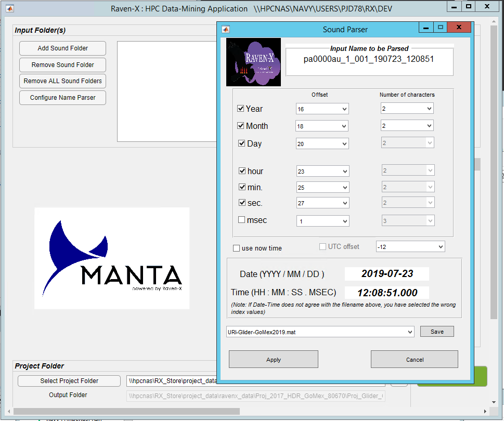Viewport: 504px width, 421px height.
Task: Click the project folder path input field
Action: [x=172, y=381]
